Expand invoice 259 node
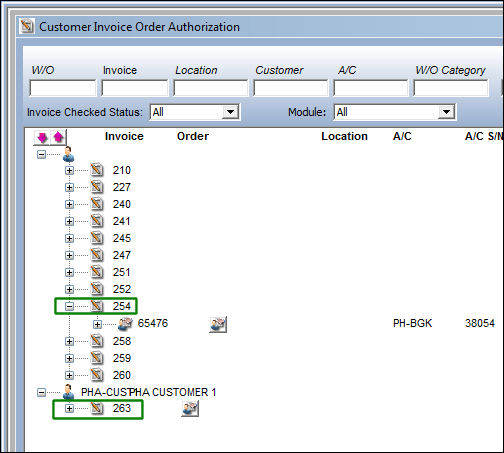Viewport: 504px width, 453px height. pyautogui.click(x=69, y=358)
